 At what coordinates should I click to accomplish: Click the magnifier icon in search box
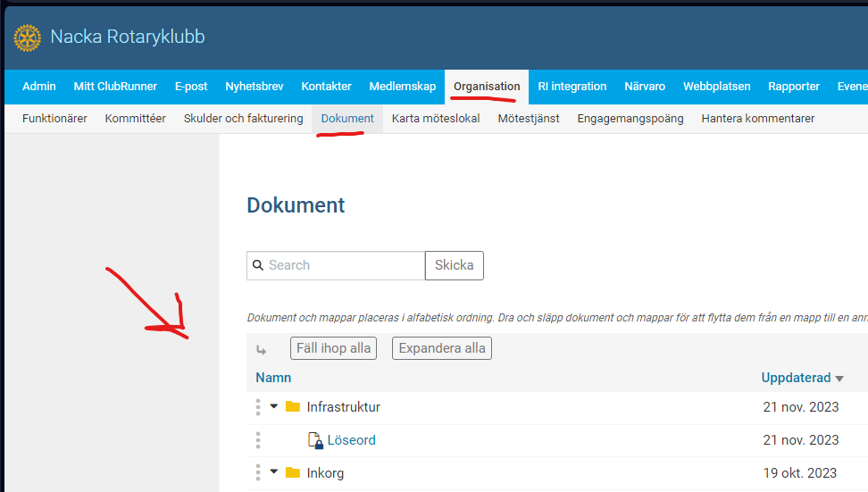(x=258, y=265)
